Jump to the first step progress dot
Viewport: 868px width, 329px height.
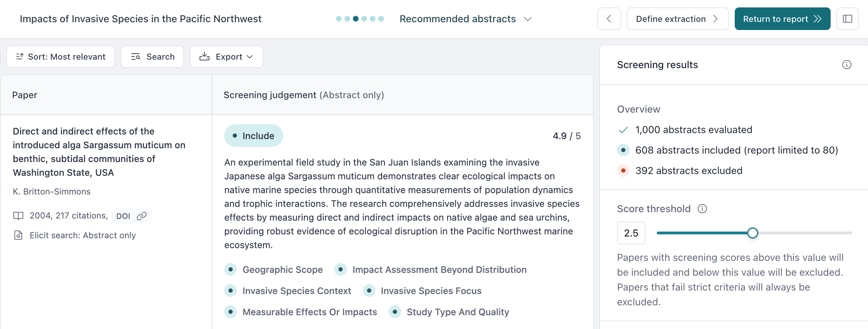tap(339, 19)
